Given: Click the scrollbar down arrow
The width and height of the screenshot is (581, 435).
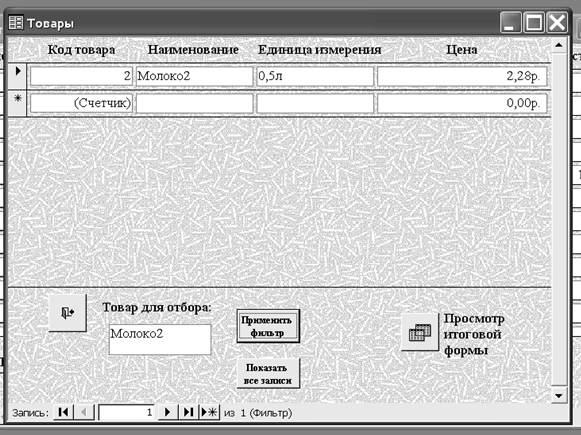Looking at the screenshot, I should coord(559,396).
